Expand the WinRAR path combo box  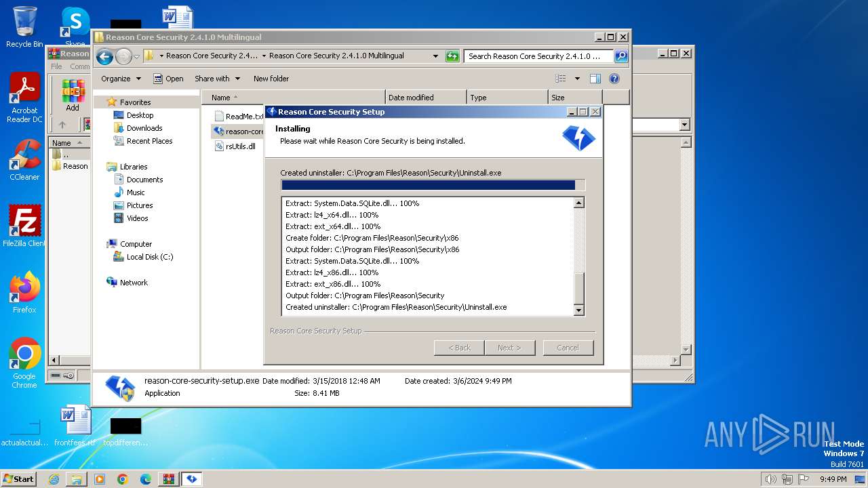[x=684, y=125]
